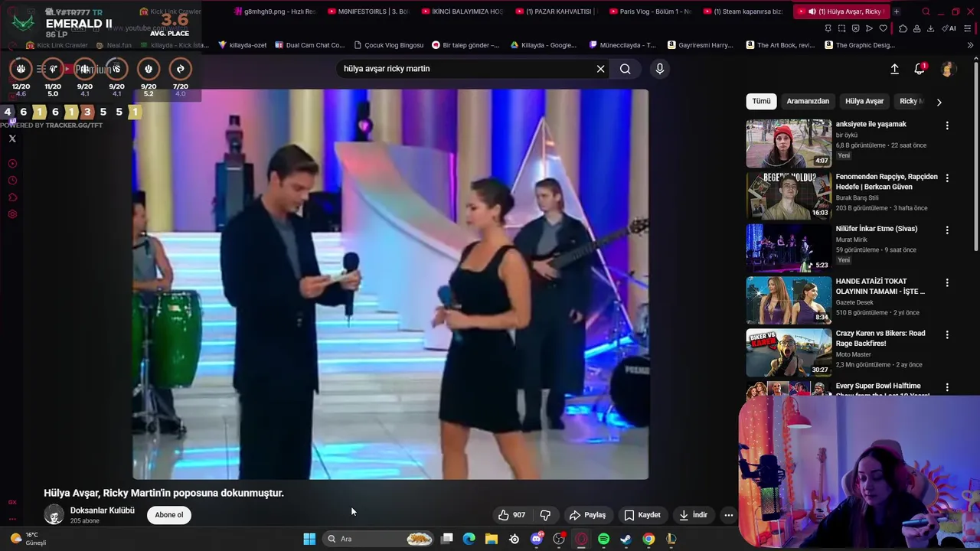The image size is (980, 551).
Task: Switch to the Steam kapanırsa biz tab
Action: pos(743,11)
